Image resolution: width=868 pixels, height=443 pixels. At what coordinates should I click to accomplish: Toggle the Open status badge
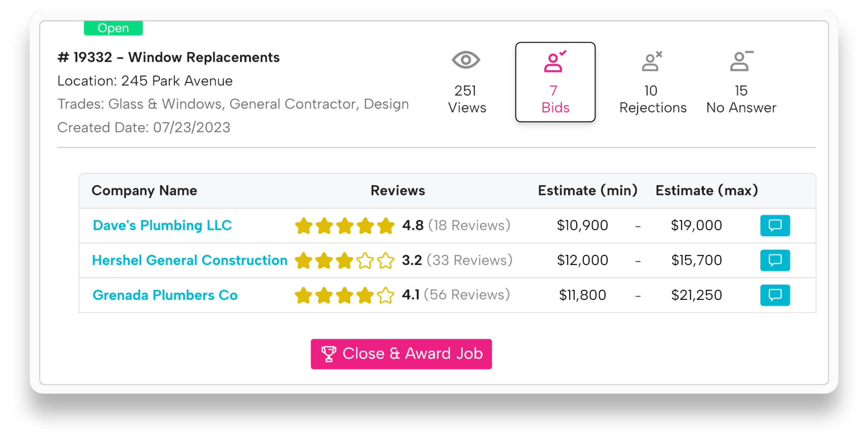[113, 28]
